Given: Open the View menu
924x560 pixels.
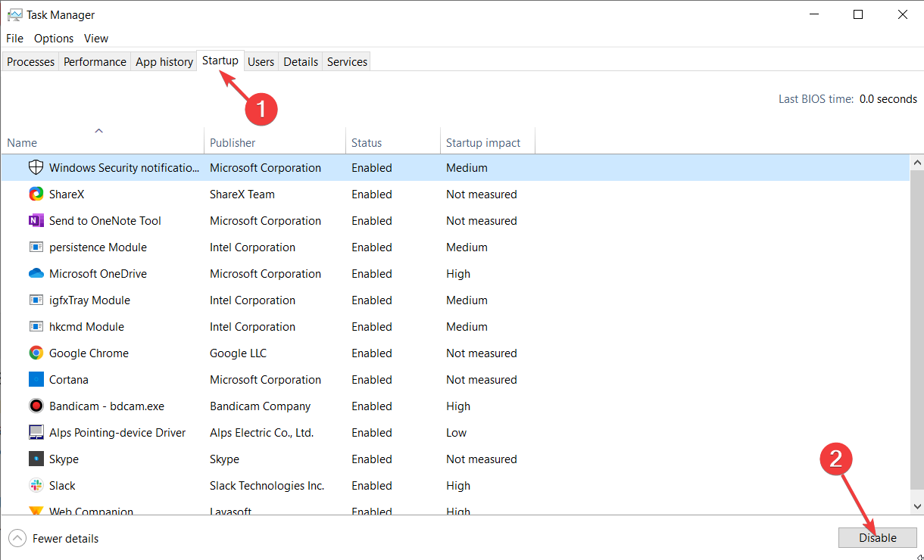Looking at the screenshot, I should 96,38.
